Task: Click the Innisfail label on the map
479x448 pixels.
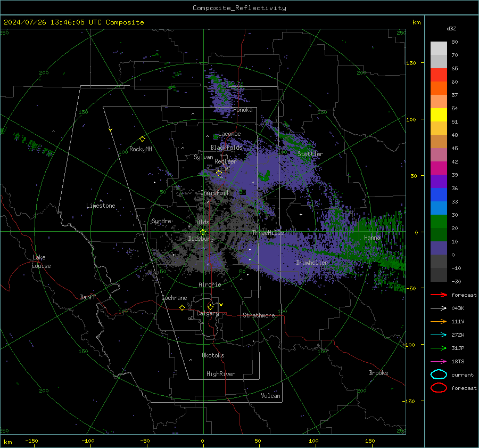Action: [x=215, y=193]
